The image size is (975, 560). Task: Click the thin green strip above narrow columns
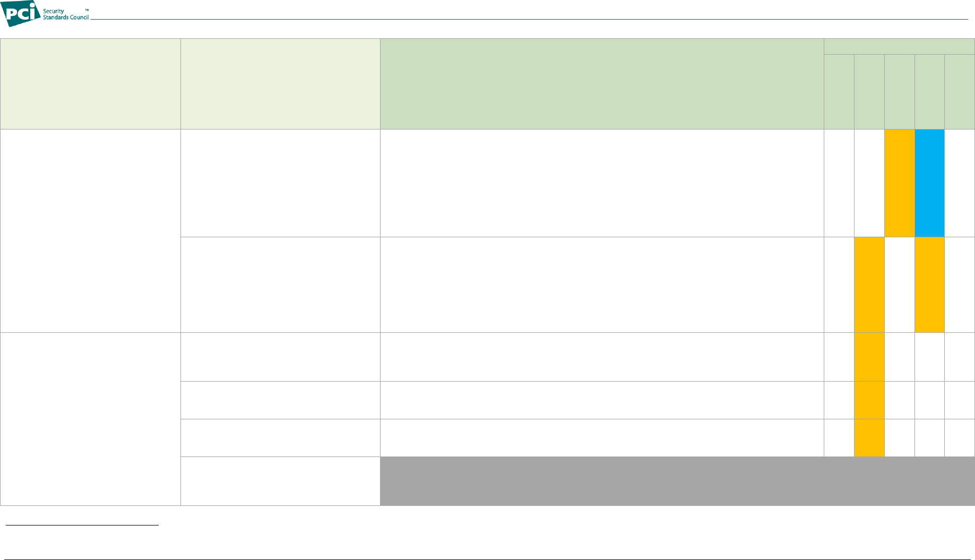899,47
